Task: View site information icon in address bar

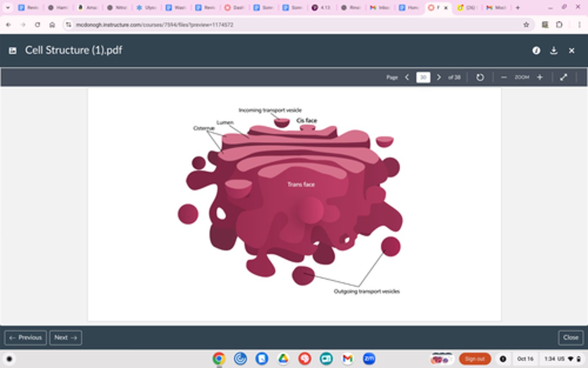Action: (x=68, y=25)
